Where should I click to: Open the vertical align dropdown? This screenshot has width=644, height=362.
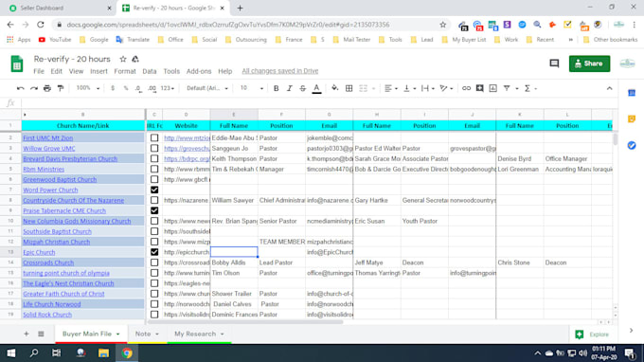(x=409, y=88)
